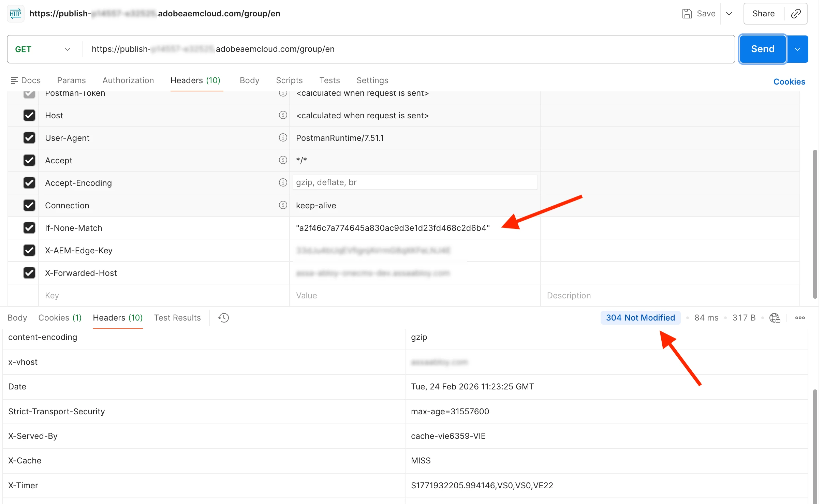Click the copy link icon beside Share

click(x=796, y=14)
